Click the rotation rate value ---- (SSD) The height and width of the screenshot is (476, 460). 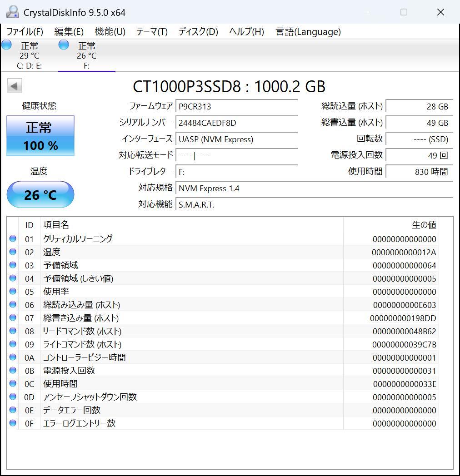419,139
